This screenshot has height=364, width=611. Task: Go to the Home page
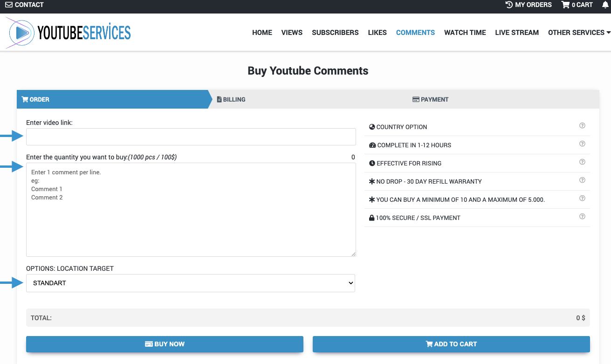pyautogui.click(x=262, y=33)
